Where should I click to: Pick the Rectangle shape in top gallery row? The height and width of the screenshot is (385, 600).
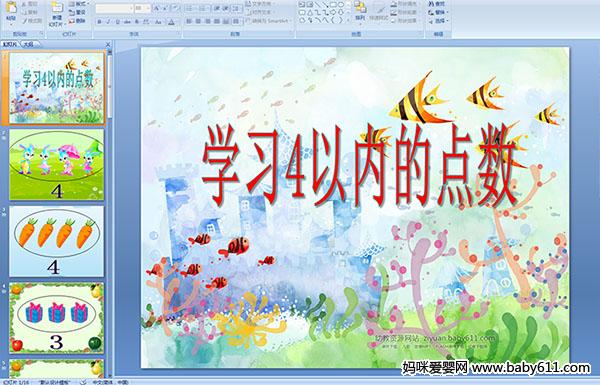333,4
